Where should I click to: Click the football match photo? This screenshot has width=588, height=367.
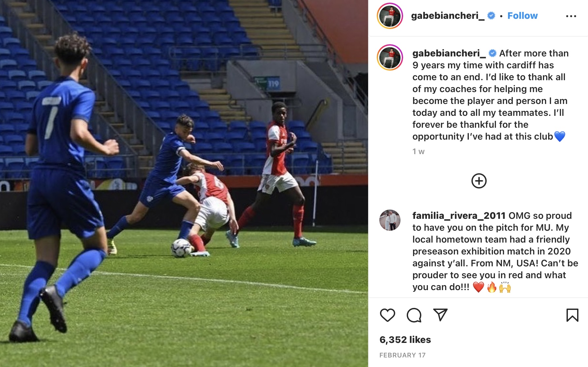(x=184, y=183)
